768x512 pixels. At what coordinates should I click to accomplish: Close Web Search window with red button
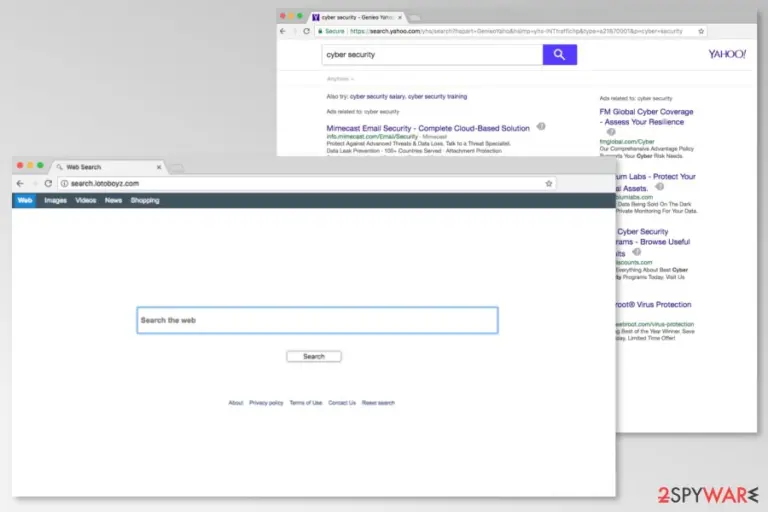point(20,166)
